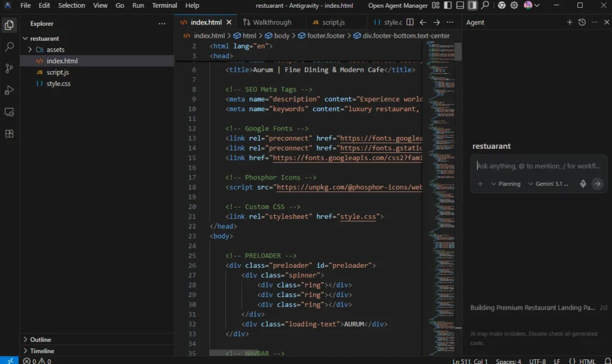Open the Go menu

pos(120,5)
